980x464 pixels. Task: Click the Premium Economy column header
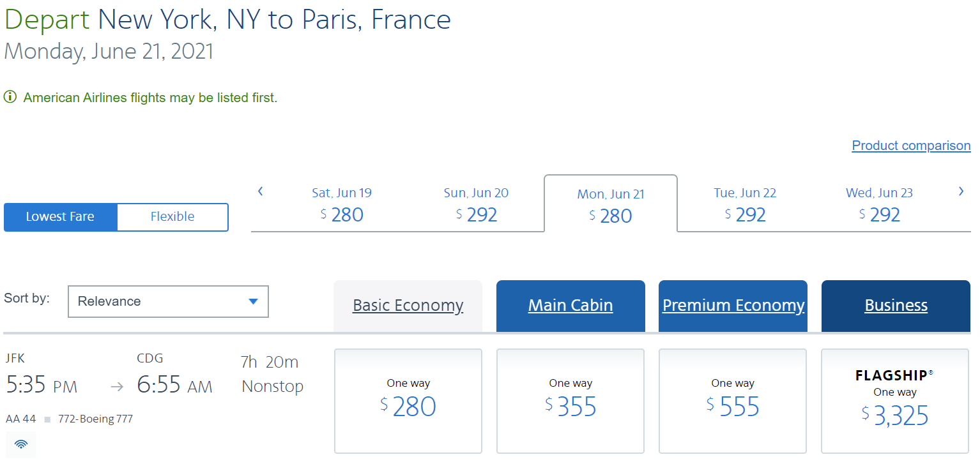pyautogui.click(x=733, y=306)
